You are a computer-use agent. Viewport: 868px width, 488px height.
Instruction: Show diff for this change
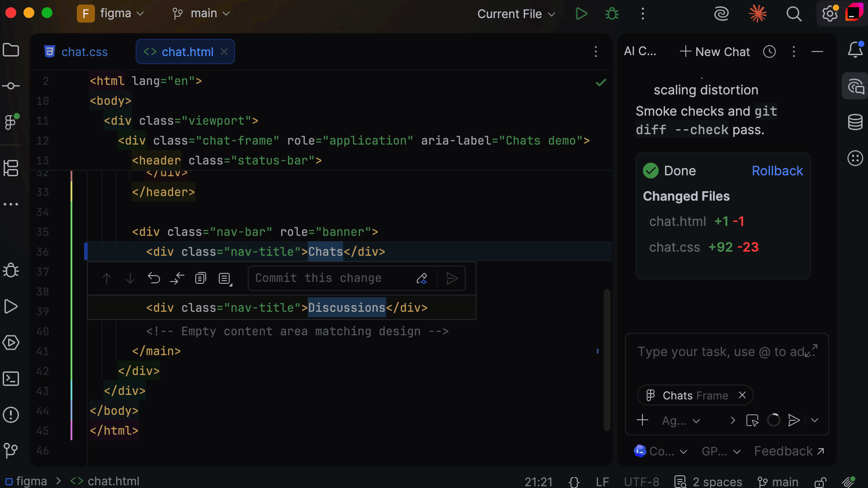click(x=177, y=278)
